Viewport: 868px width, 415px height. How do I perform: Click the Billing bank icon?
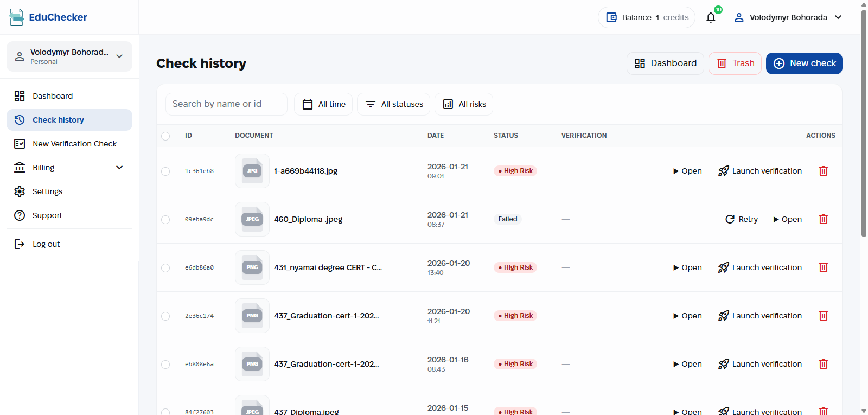(x=20, y=168)
